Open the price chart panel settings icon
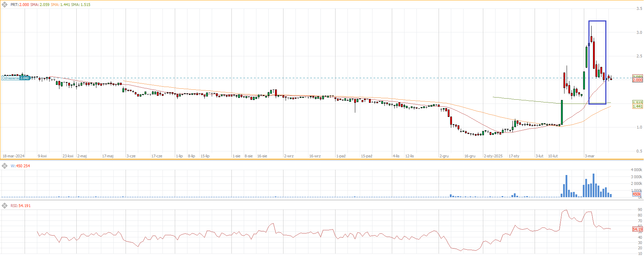Viewport: 644px width, 256px height. (x=5, y=5)
